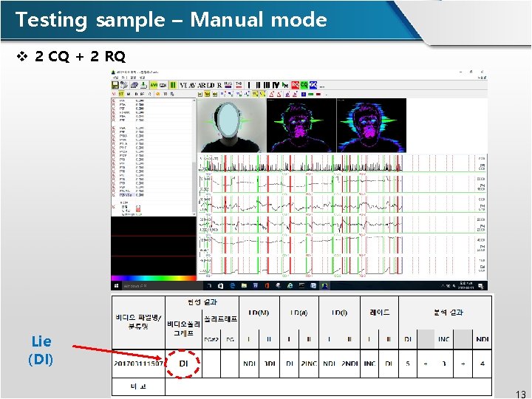Click the rainbow color spectrum bar

point(154,279)
